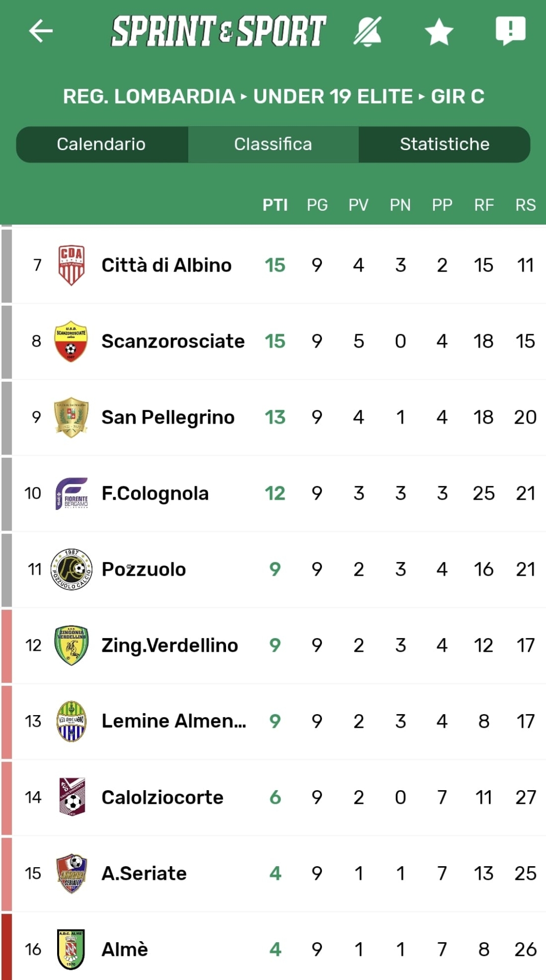546x980 pixels.
Task: Tap the PTI column header
Action: (x=275, y=205)
